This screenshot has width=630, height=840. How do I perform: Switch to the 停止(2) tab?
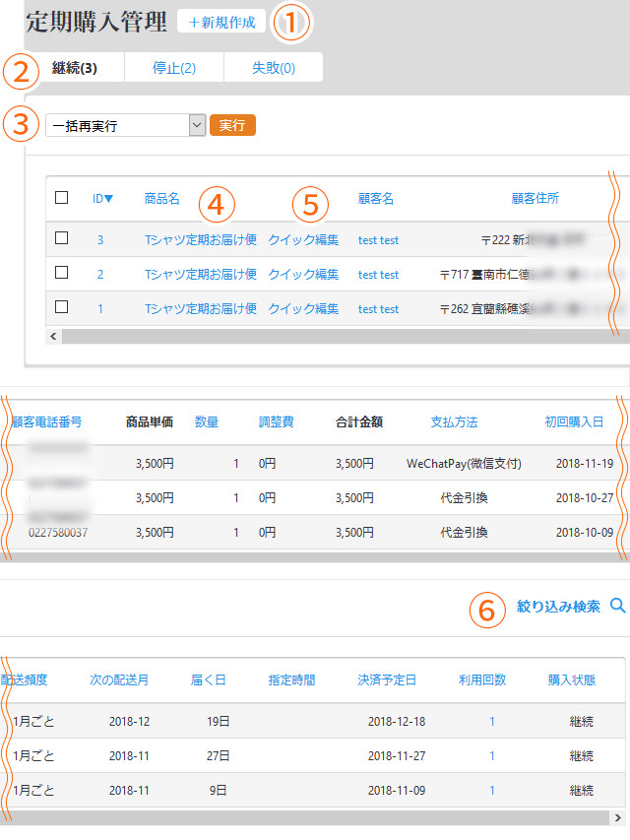point(173,68)
